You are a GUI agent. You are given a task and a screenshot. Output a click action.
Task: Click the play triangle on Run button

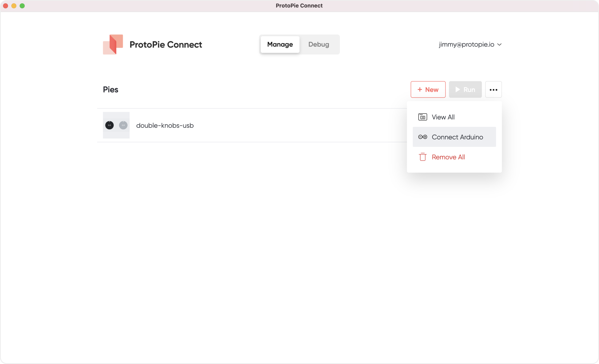click(x=457, y=90)
